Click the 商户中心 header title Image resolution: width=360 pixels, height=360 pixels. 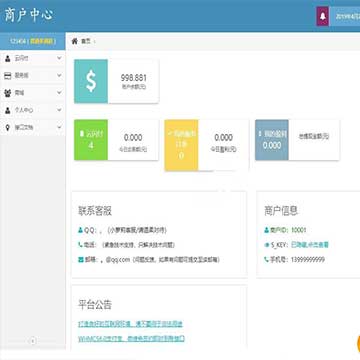pyautogui.click(x=29, y=15)
